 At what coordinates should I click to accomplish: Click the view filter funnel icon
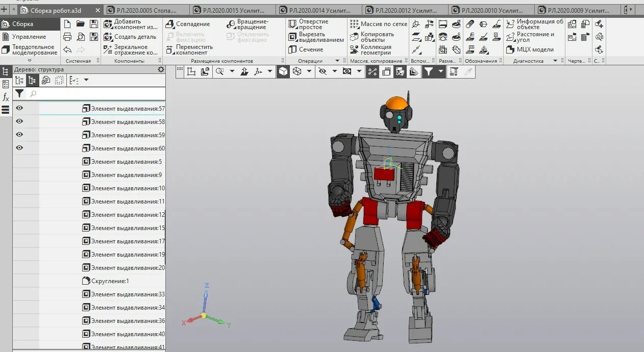pyautogui.click(x=428, y=72)
